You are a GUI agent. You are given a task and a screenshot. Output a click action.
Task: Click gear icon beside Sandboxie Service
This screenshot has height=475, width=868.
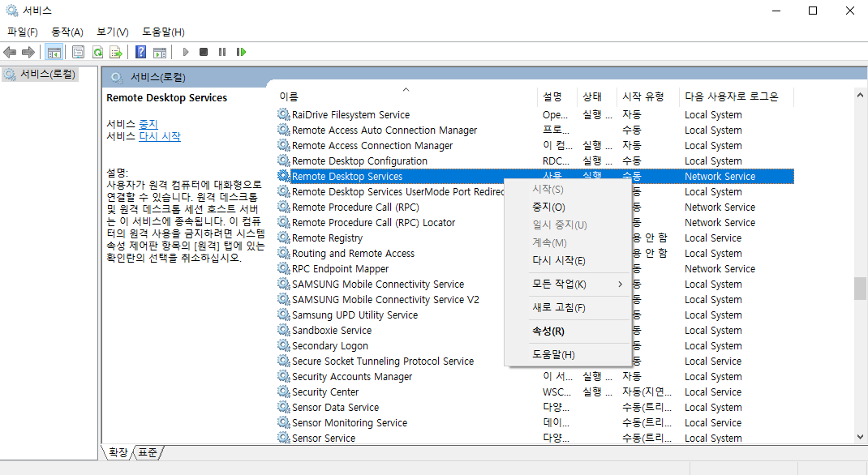pos(283,330)
